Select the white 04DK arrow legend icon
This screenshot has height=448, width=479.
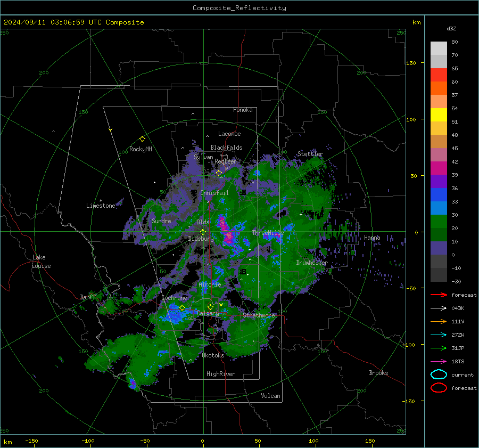click(439, 308)
